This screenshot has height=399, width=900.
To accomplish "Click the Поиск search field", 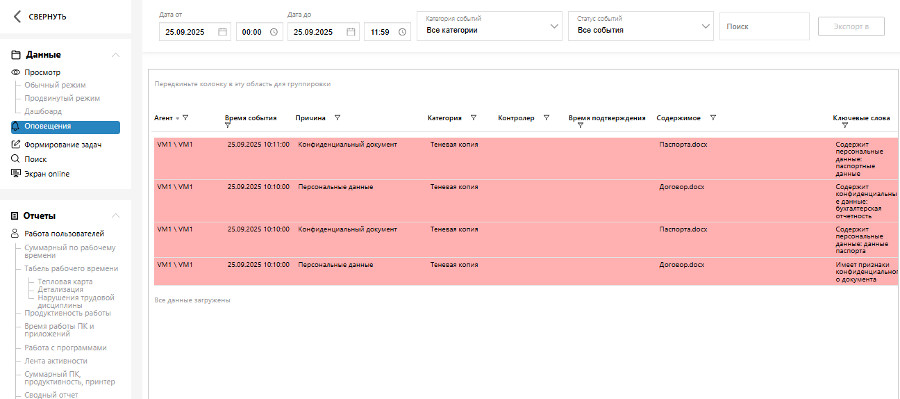I will coord(764,26).
